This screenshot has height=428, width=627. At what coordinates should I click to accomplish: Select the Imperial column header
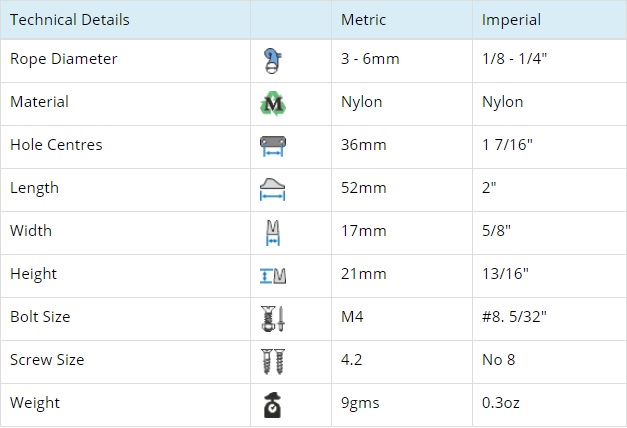click(511, 20)
